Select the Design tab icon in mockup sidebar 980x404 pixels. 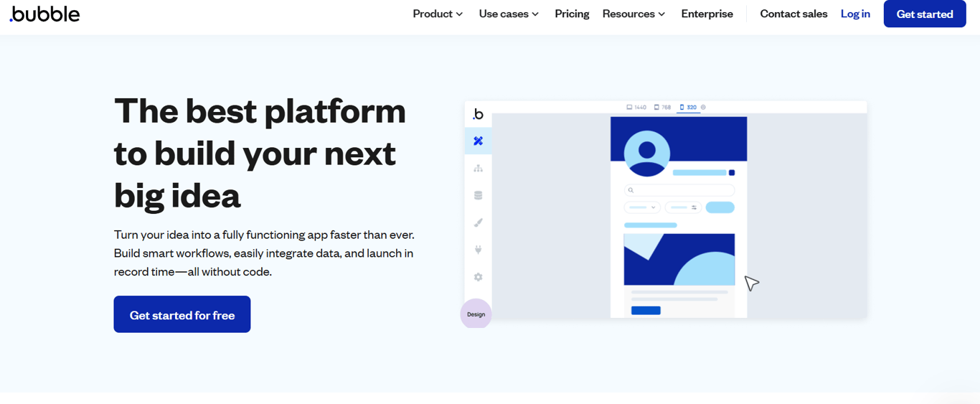click(x=478, y=141)
